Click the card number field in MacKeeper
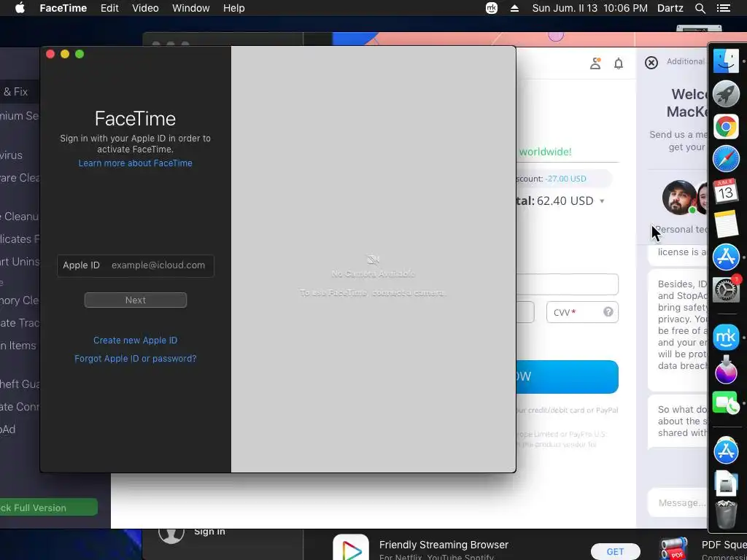Viewport: 747px width, 560px height. coord(567,284)
